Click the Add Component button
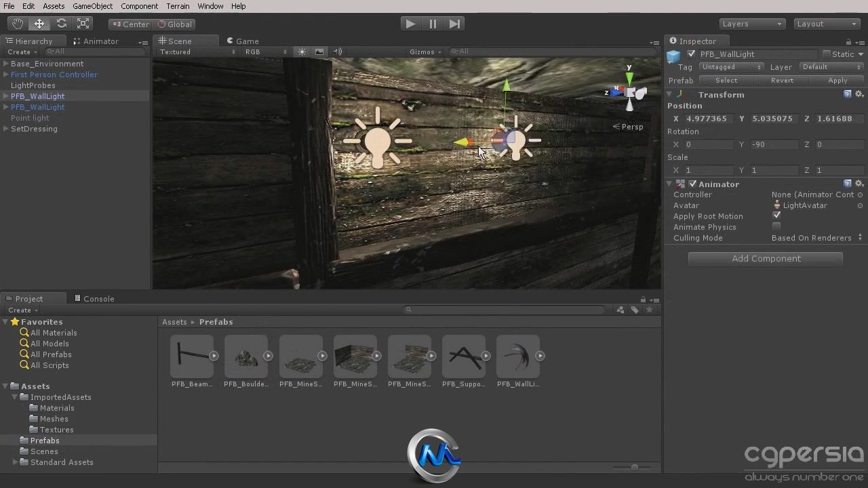 point(766,259)
